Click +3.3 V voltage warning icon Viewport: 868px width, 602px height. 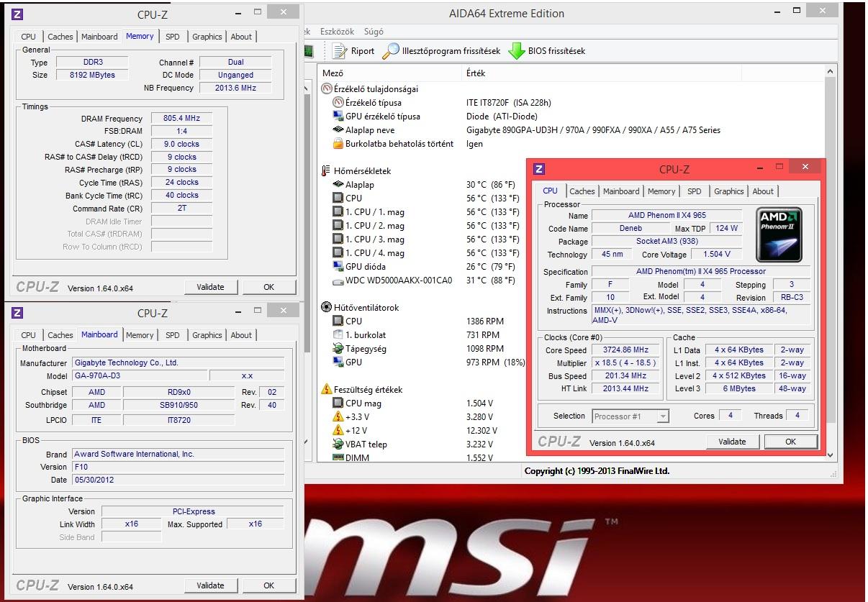[338, 417]
